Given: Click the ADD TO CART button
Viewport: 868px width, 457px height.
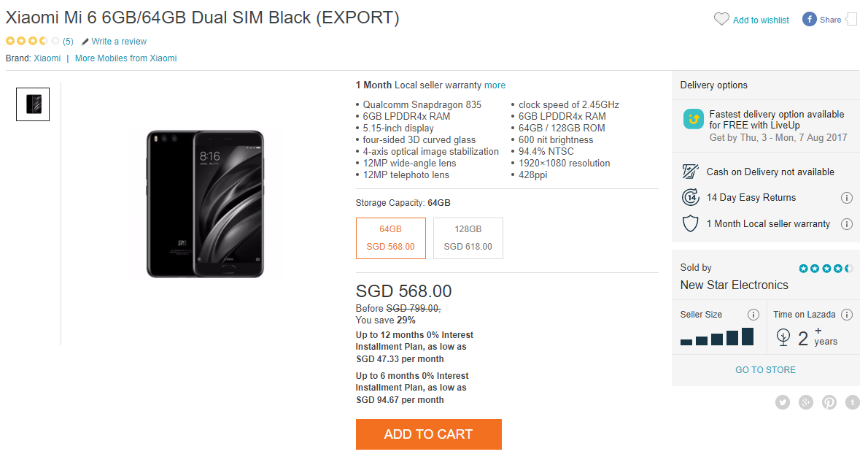Looking at the screenshot, I should tap(428, 434).
